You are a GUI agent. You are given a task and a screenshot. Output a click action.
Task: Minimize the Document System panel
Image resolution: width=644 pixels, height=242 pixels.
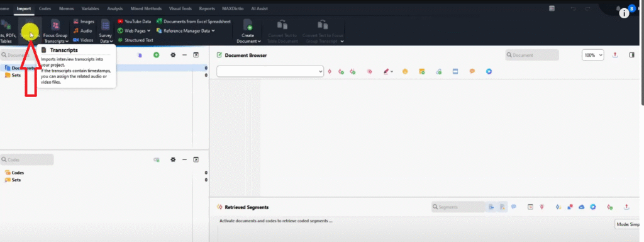pyautogui.click(x=184, y=55)
